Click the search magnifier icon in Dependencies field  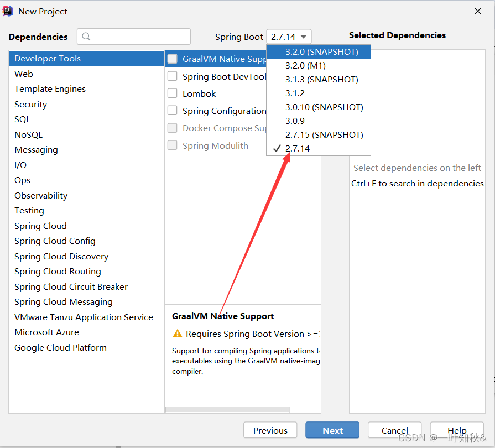[x=86, y=37]
